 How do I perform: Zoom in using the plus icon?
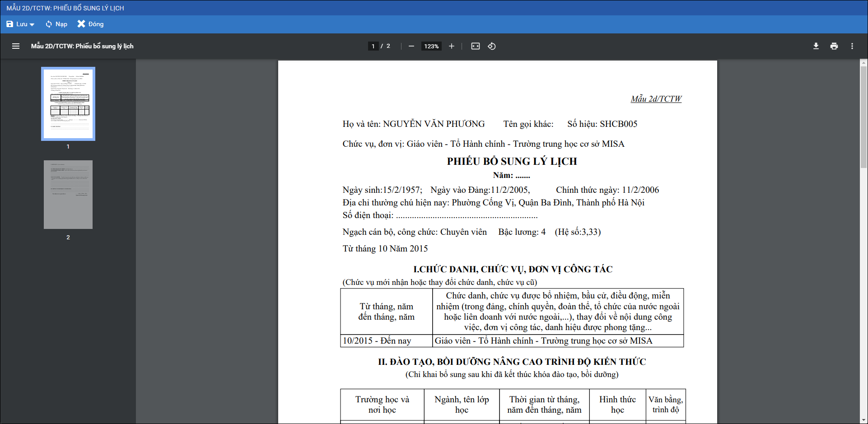[x=451, y=46]
